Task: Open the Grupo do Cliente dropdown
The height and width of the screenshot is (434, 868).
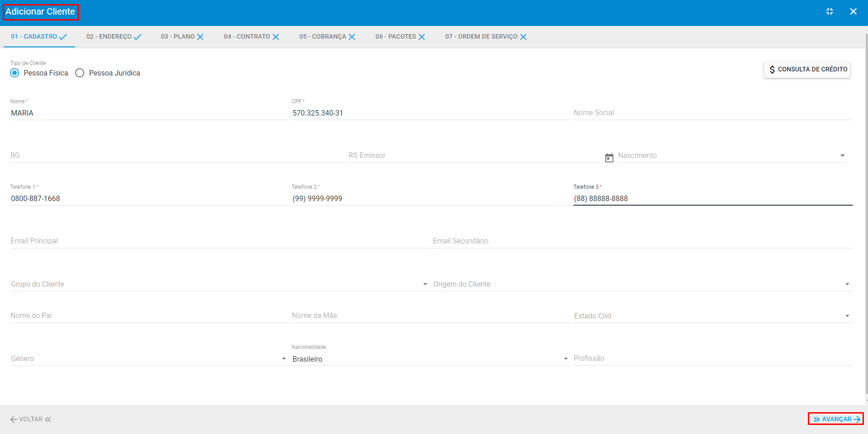Action: [x=424, y=284]
